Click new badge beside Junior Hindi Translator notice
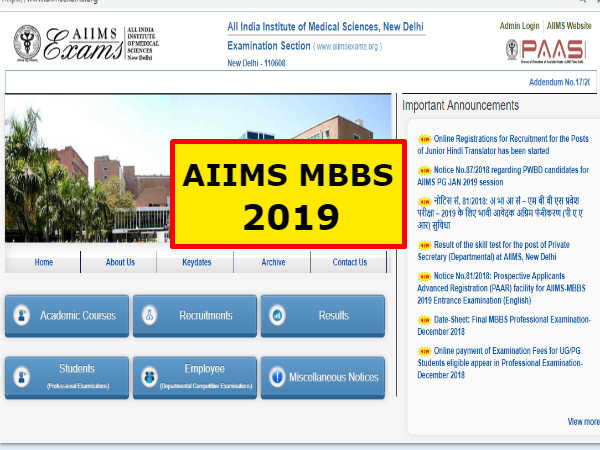The image size is (600, 450). point(424,139)
